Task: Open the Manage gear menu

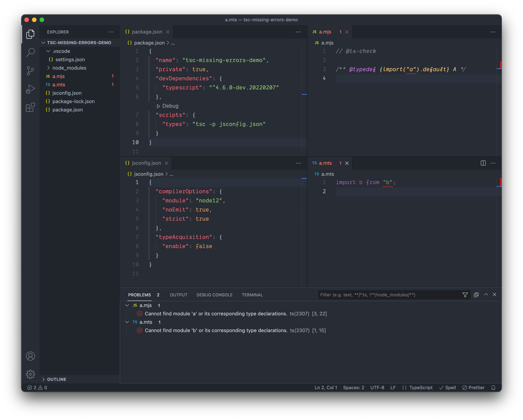Action: 30,374
